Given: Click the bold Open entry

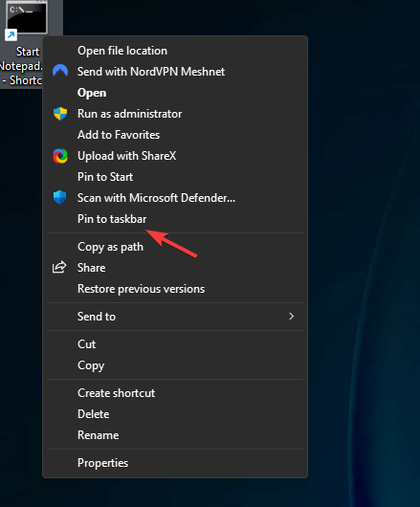Looking at the screenshot, I should [175, 93].
